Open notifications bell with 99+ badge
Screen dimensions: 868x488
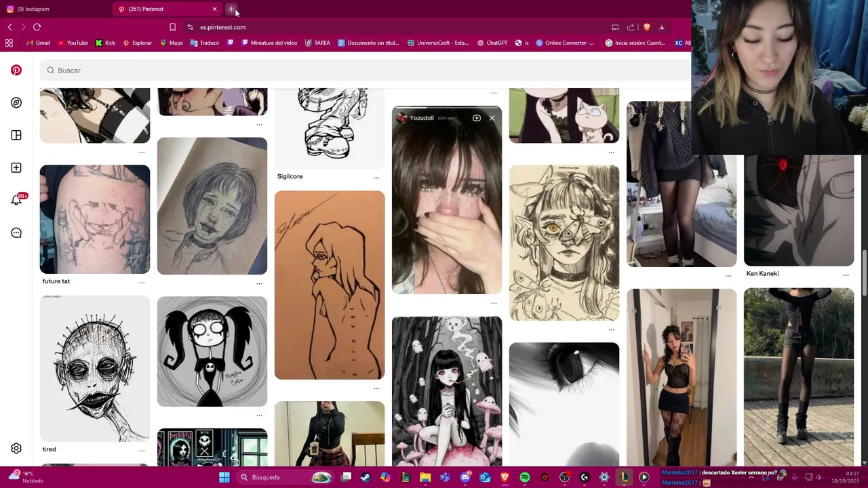click(17, 199)
